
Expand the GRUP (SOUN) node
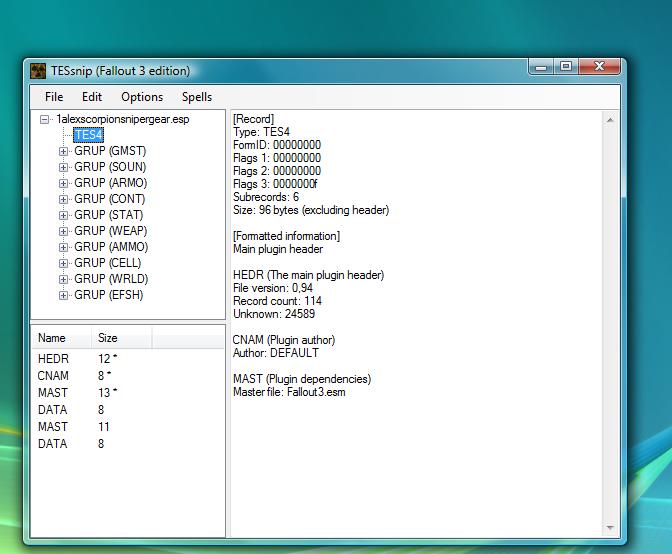(x=63, y=167)
